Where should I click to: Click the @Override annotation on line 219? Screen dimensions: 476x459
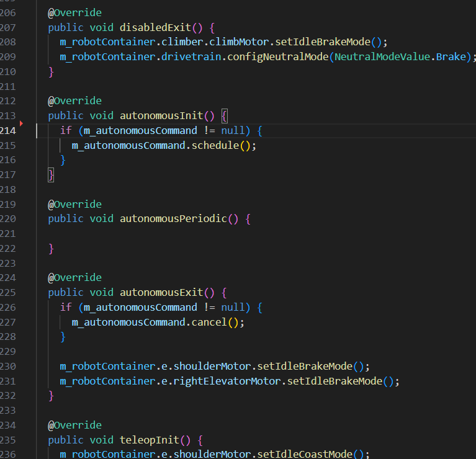click(74, 204)
